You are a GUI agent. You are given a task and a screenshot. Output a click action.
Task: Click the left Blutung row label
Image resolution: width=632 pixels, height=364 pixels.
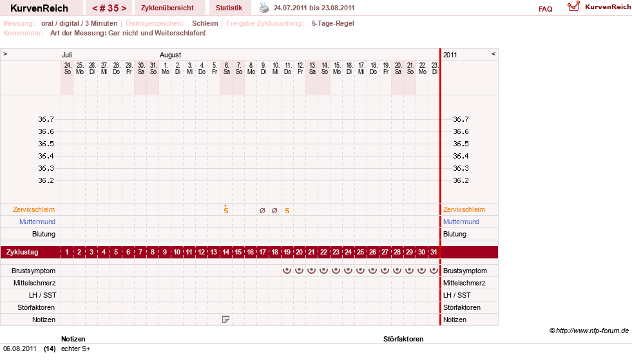tap(44, 234)
